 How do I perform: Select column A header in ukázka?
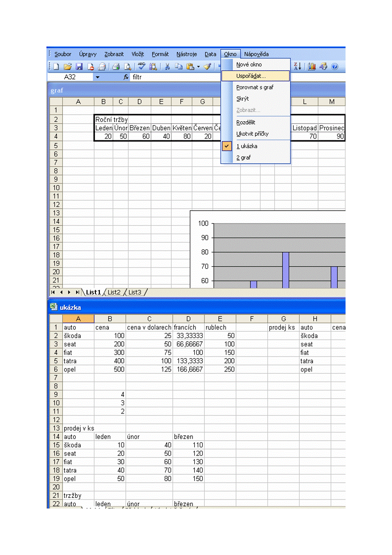point(78,319)
